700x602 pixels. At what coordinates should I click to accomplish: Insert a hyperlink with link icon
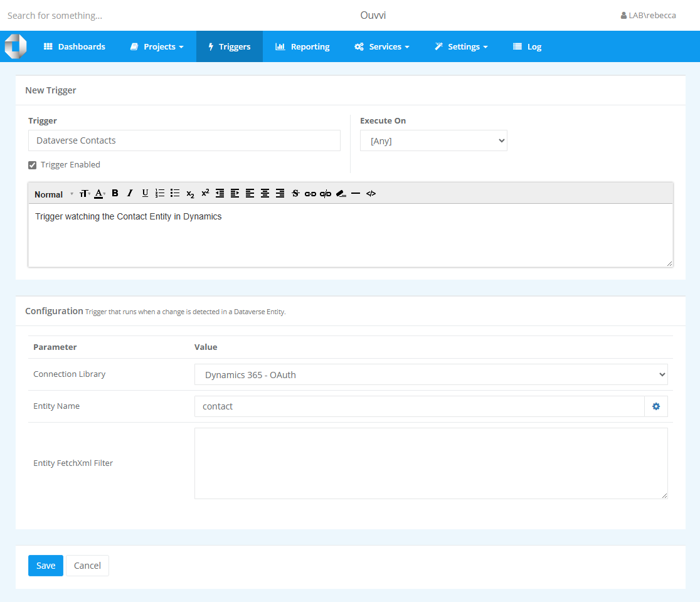click(x=310, y=194)
